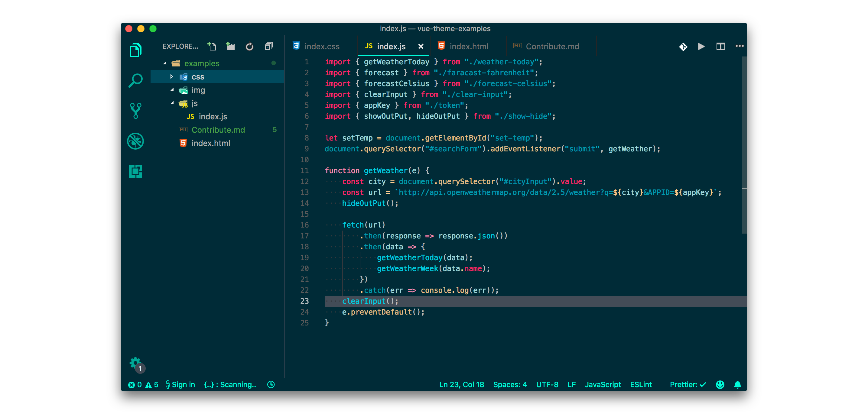
Task: Click the New Folder icon in Explorer
Action: pos(230,47)
